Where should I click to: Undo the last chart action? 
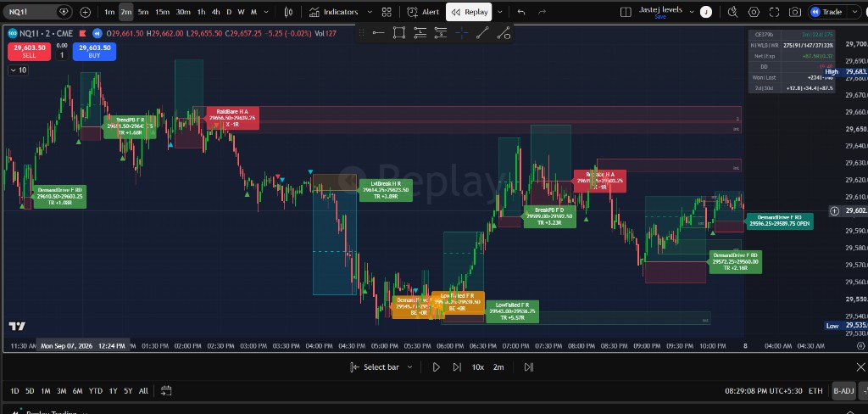coord(521,12)
